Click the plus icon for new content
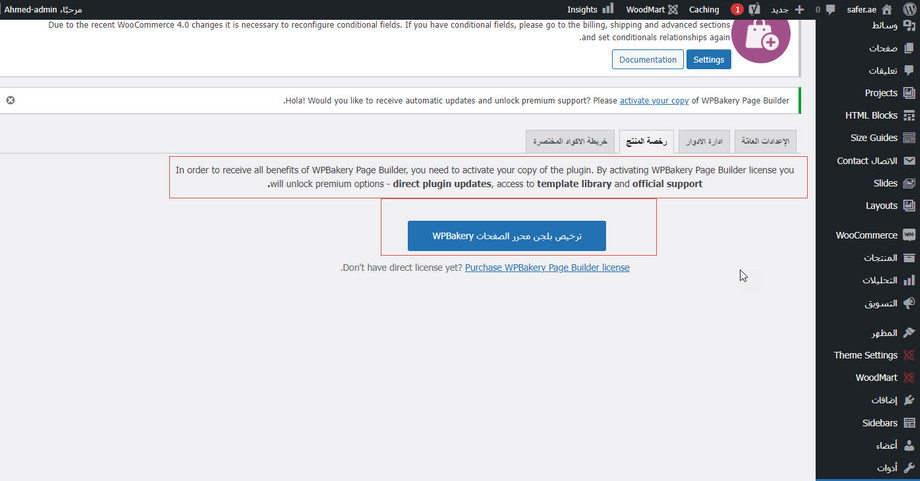The image size is (920, 481). 799,9
